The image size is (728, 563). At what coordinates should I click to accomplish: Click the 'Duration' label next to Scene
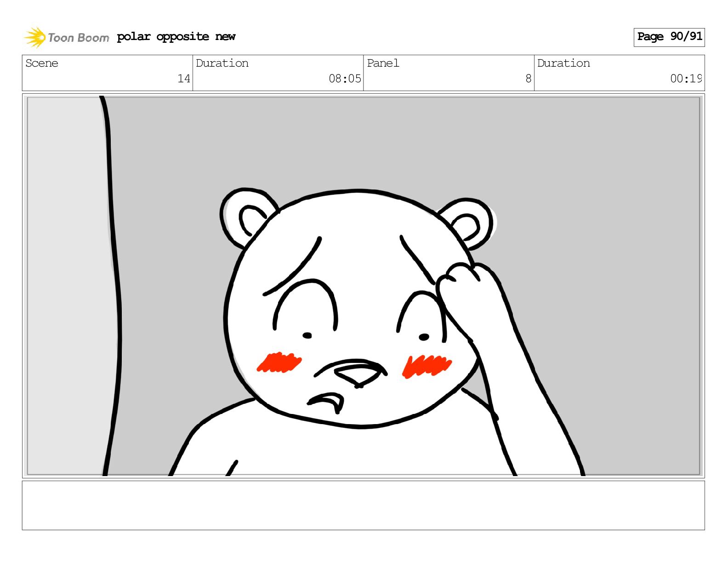coord(222,63)
